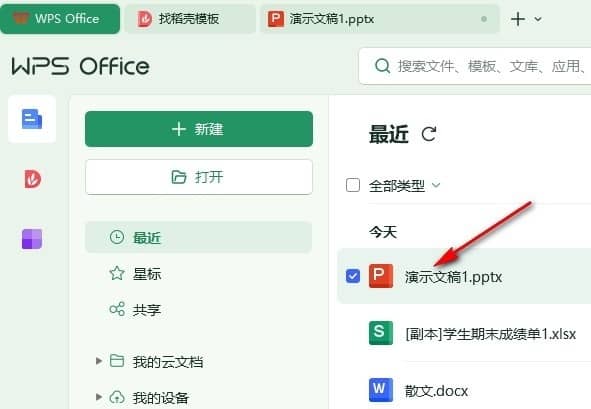Click the green 新建 button
The width and height of the screenshot is (591, 409).
pos(199,129)
